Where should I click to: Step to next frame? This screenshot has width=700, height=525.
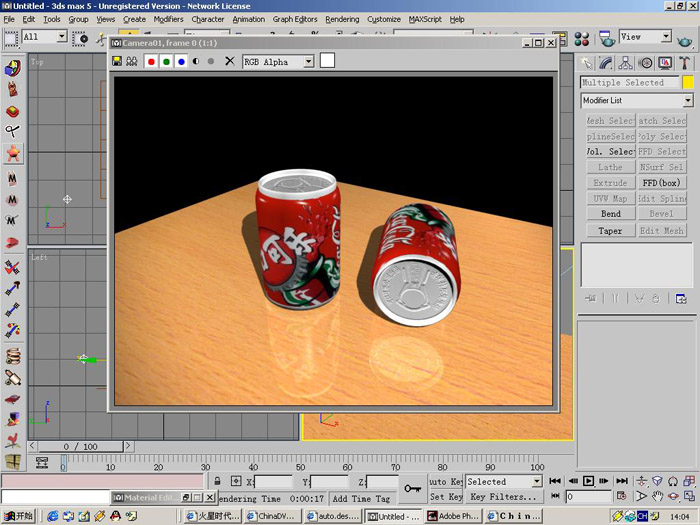point(604,481)
